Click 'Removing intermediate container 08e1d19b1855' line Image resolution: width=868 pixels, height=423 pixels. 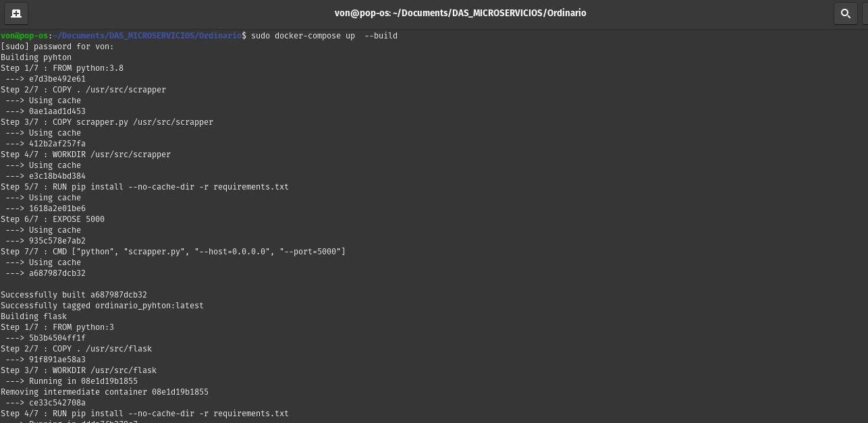pyautogui.click(x=105, y=392)
